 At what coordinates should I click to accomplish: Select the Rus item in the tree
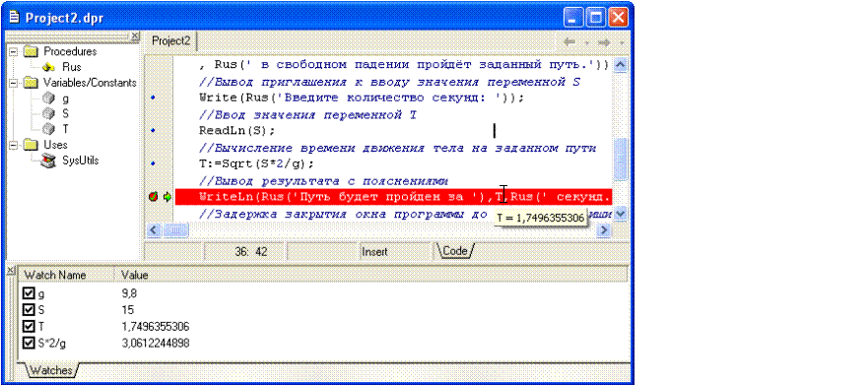(x=72, y=67)
